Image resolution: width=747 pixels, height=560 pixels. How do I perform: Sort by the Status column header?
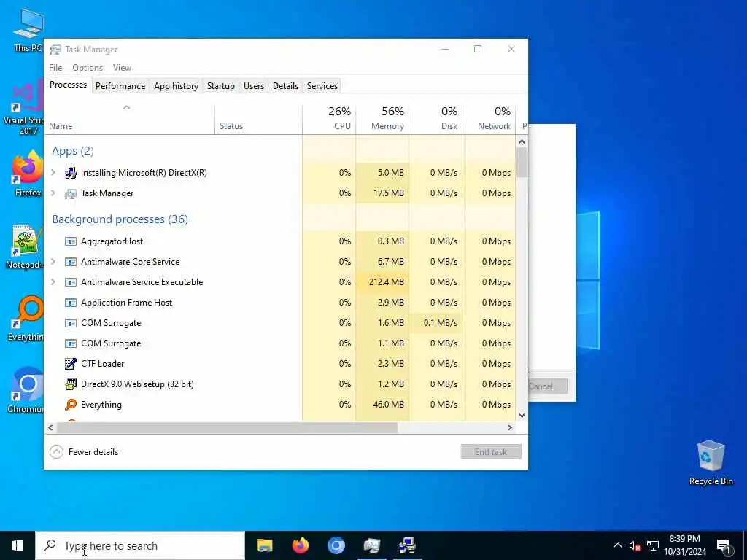pyautogui.click(x=259, y=119)
